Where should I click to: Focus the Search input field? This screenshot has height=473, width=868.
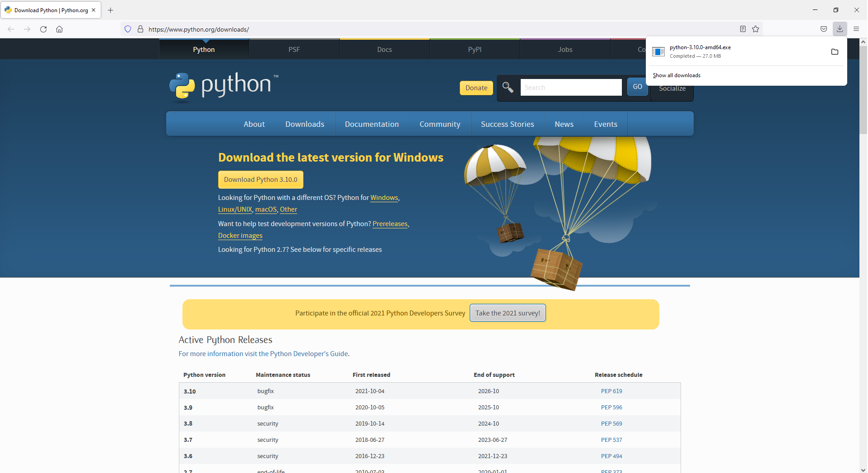pyautogui.click(x=571, y=88)
